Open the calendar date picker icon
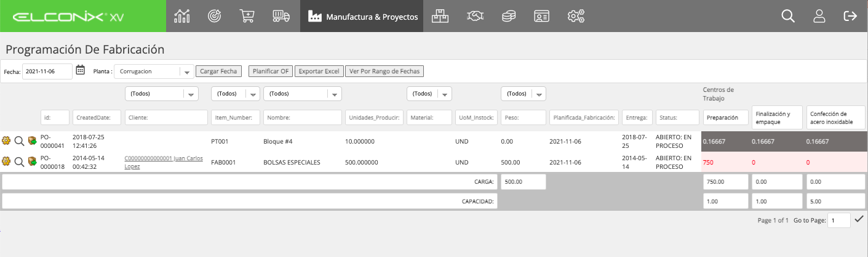This screenshot has width=868, height=257. pyautogui.click(x=80, y=70)
